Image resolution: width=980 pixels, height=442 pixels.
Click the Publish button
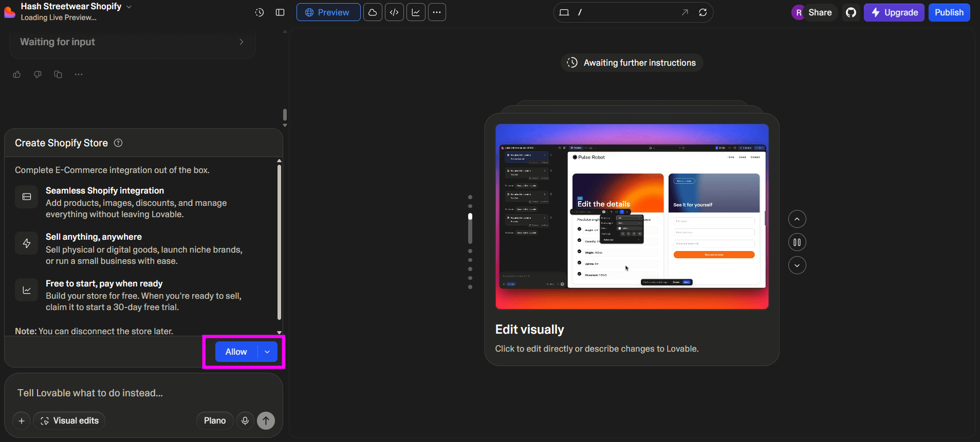(x=949, y=12)
